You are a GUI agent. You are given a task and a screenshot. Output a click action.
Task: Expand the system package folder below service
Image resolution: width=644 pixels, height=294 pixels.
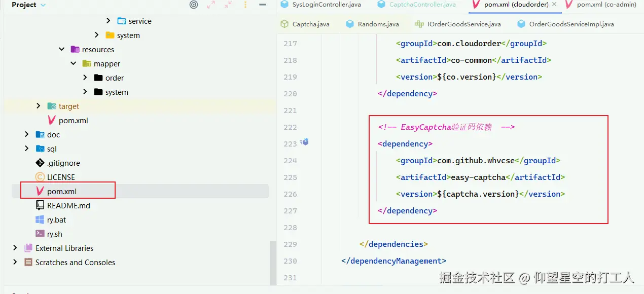tap(97, 35)
